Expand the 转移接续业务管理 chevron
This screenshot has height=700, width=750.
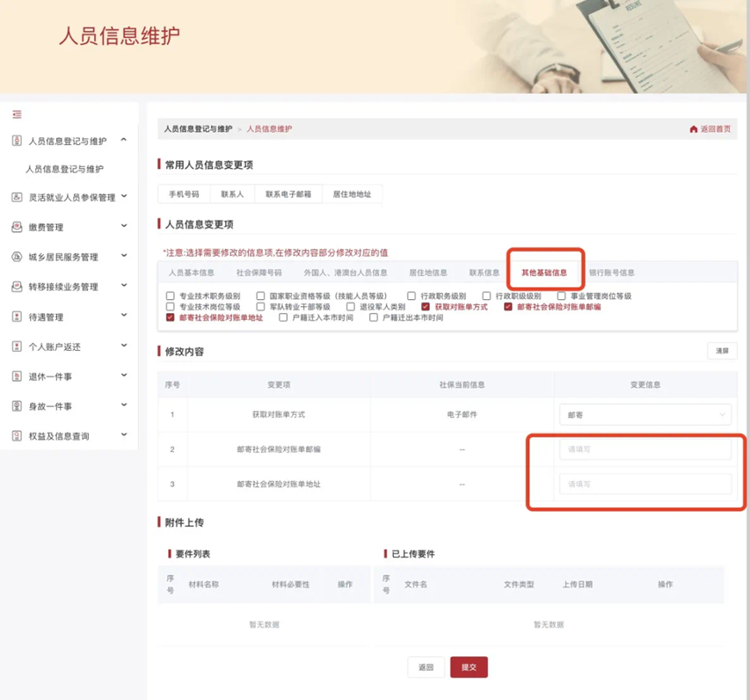(x=124, y=285)
